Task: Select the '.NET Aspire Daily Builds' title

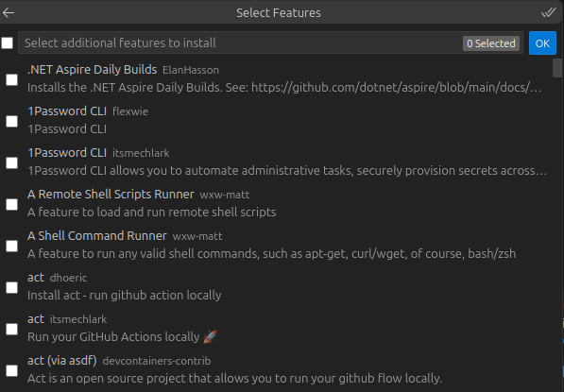Action: click(92, 69)
